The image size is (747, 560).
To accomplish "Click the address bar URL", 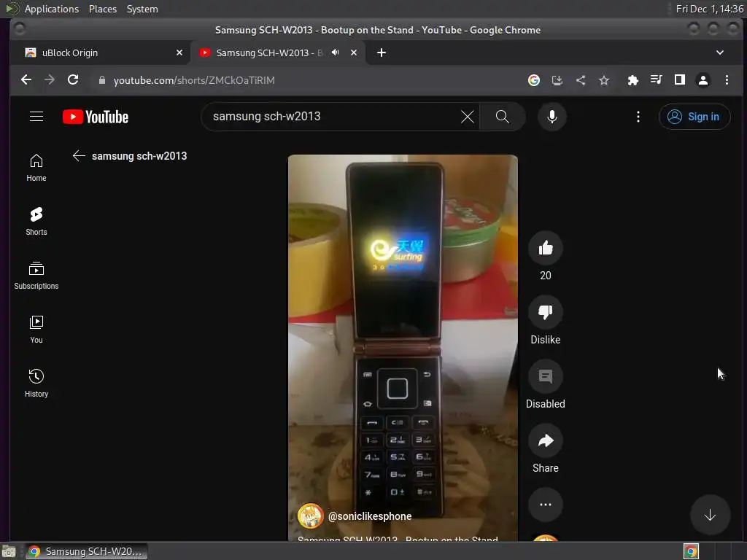I will pos(194,80).
